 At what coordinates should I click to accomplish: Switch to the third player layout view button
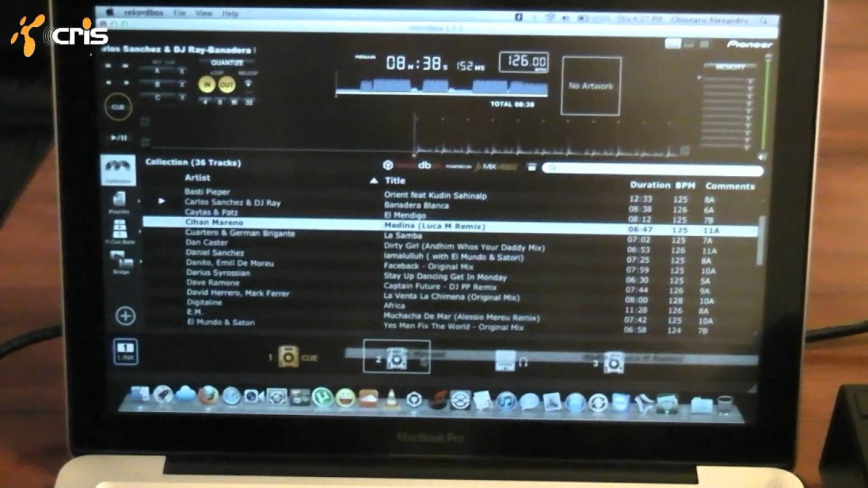coord(705,44)
